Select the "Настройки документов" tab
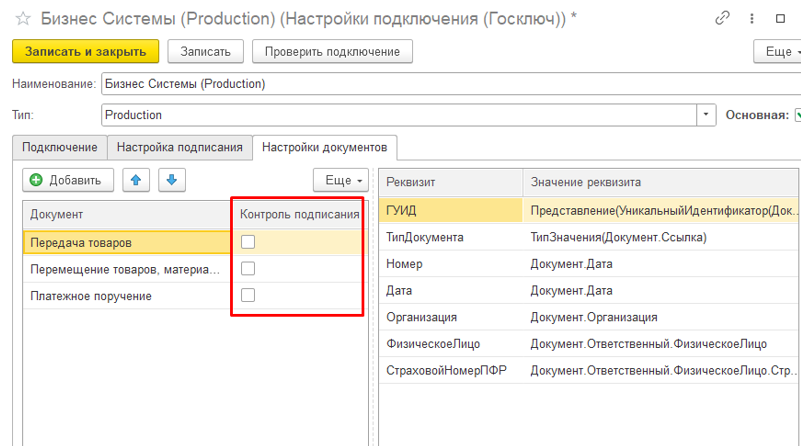801x446 pixels. (x=324, y=147)
